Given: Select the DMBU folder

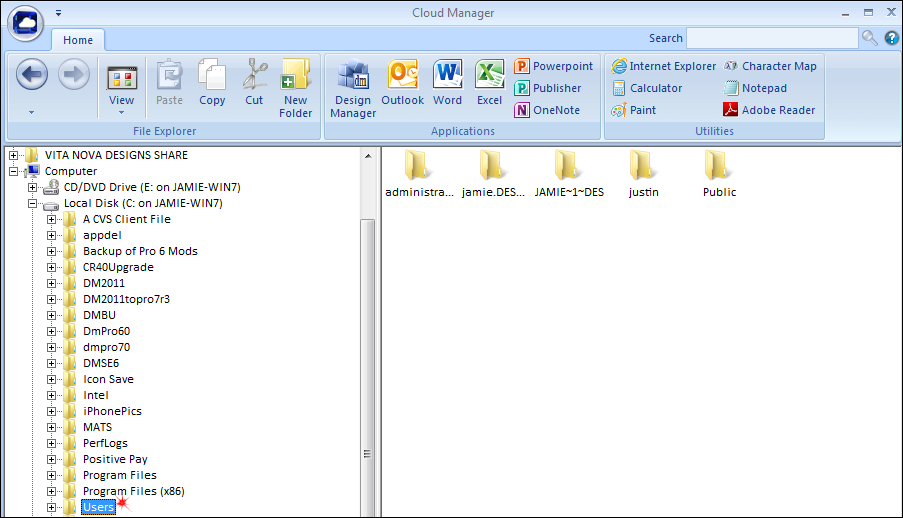Looking at the screenshot, I should coord(99,315).
